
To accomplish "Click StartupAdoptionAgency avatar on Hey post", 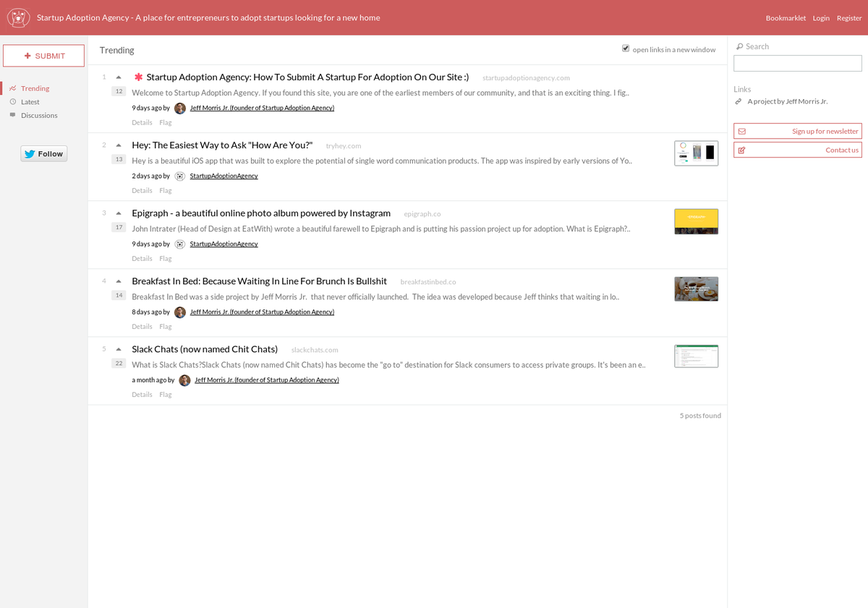I will point(180,176).
